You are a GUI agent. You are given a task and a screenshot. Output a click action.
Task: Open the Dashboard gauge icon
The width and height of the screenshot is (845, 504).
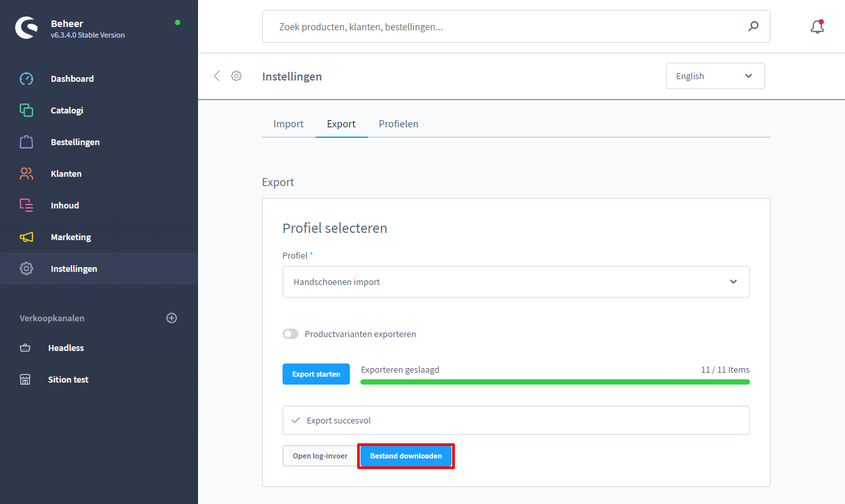pos(26,79)
